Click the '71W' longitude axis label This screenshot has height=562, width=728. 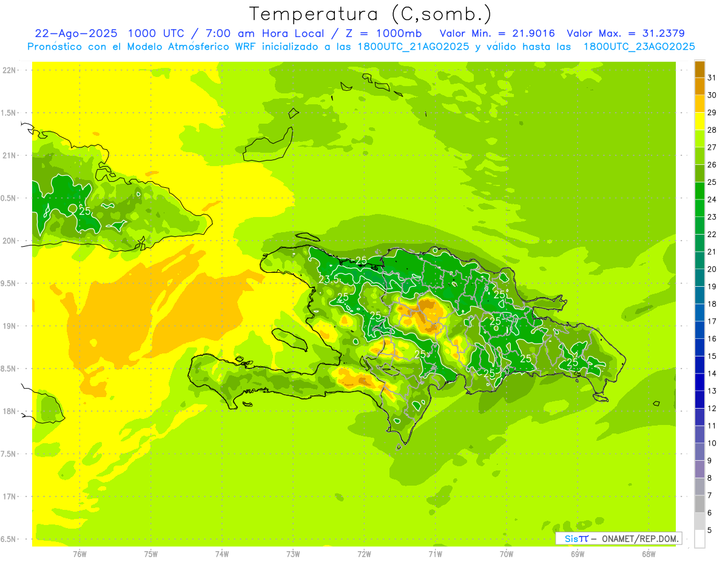[x=435, y=554]
